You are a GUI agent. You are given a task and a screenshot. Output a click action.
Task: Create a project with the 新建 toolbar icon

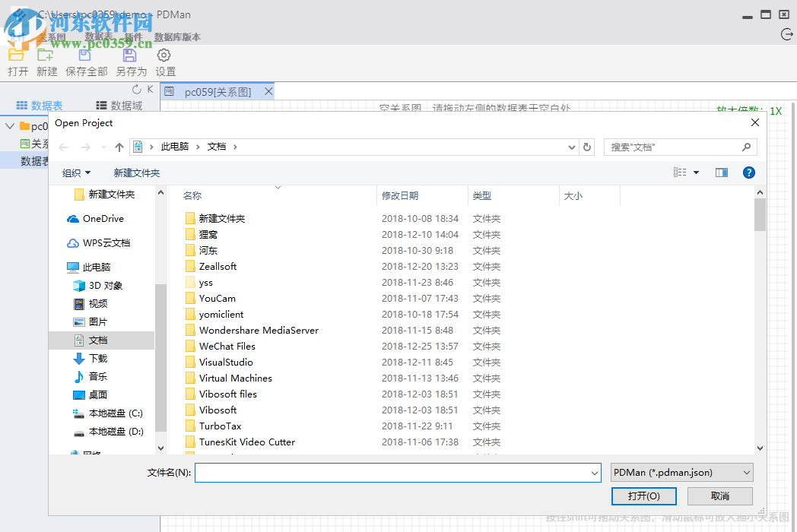[46, 55]
